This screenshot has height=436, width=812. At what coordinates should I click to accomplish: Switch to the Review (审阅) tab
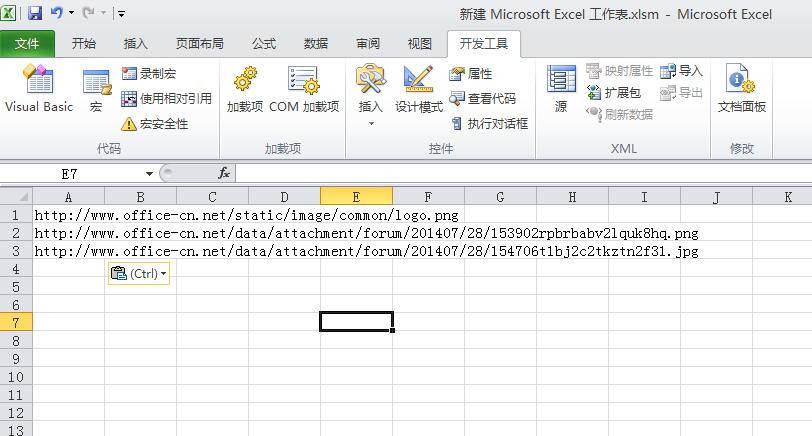coord(368,43)
